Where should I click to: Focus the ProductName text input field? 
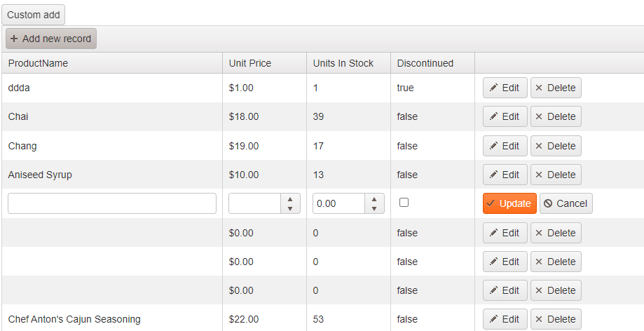pyautogui.click(x=112, y=203)
